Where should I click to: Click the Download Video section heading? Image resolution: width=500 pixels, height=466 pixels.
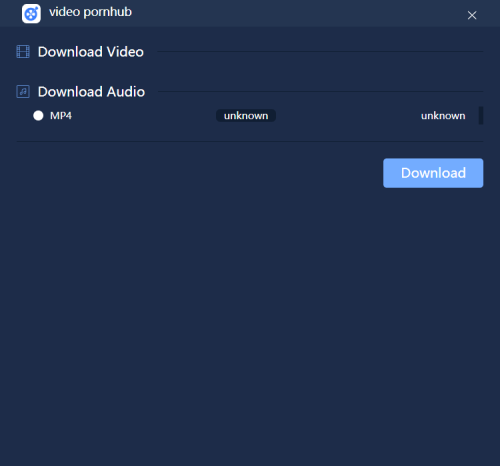tap(91, 52)
